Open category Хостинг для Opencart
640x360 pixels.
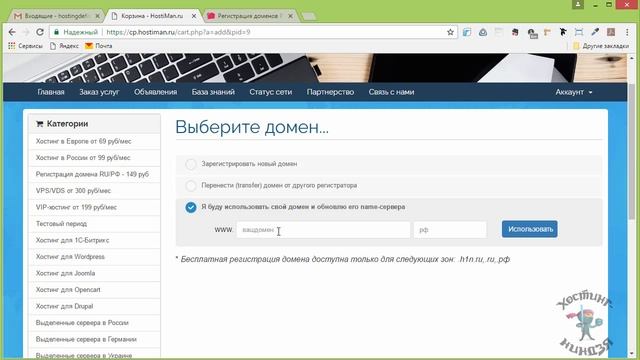point(94,290)
